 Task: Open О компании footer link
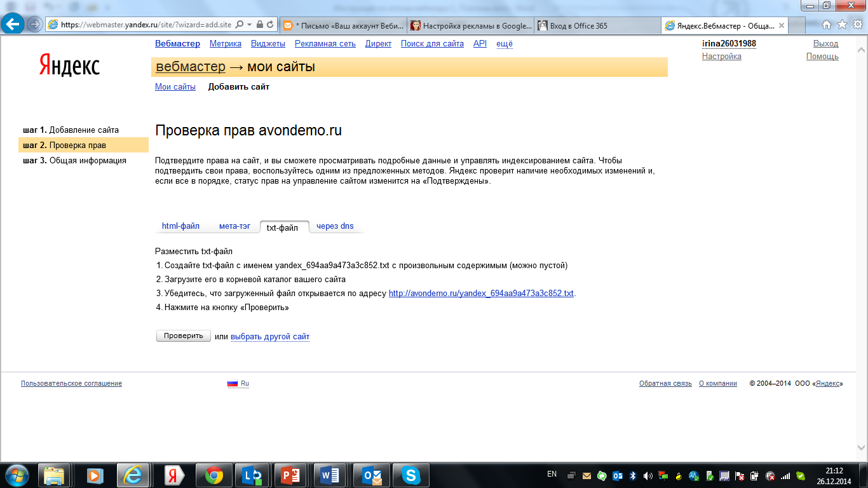[718, 383]
